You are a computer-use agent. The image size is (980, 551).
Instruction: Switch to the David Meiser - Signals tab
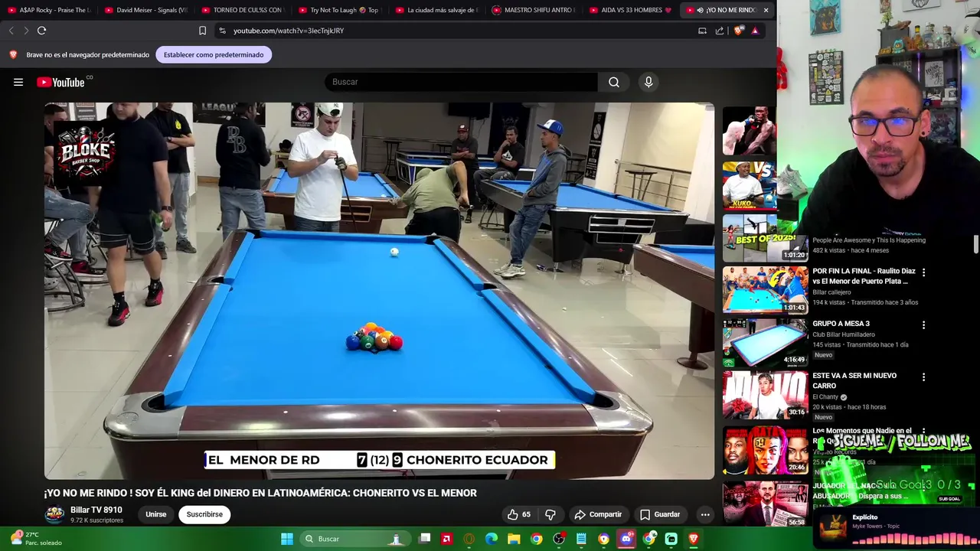(x=146, y=10)
